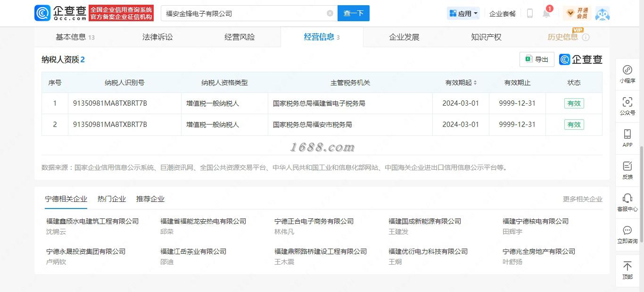Open 福建鼎熙路桥建设工程有限公司 link
The height and width of the screenshot is (292, 644).
pos(321,251)
